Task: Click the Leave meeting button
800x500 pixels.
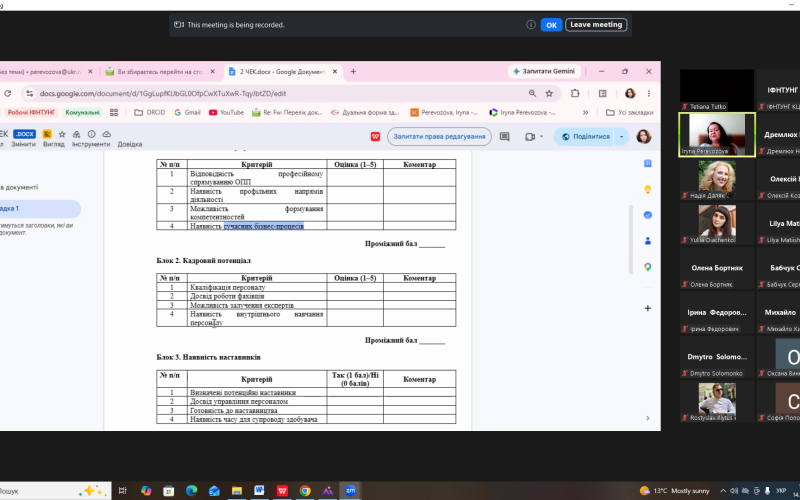Action: [x=596, y=24]
